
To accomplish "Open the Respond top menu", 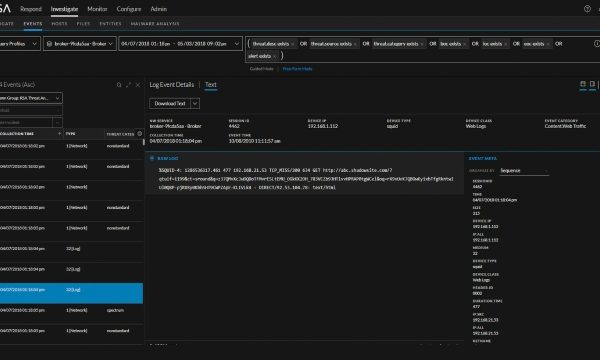I will (x=31, y=9).
